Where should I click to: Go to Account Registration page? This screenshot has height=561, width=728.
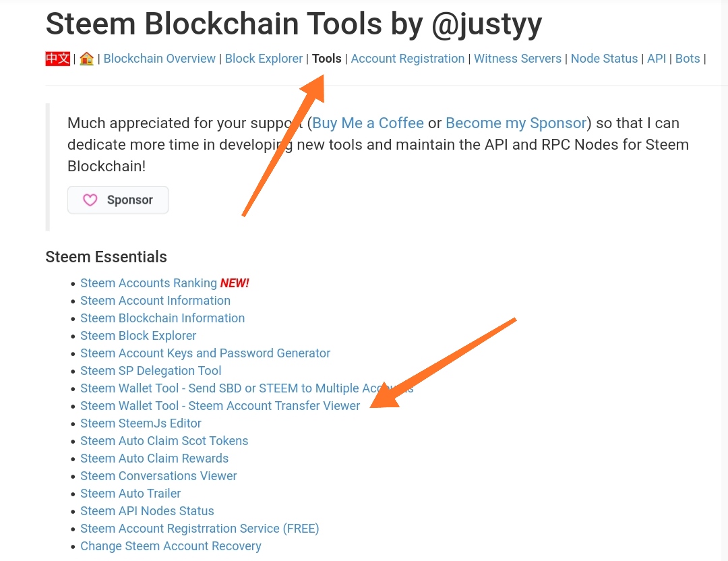pyautogui.click(x=408, y=59)
